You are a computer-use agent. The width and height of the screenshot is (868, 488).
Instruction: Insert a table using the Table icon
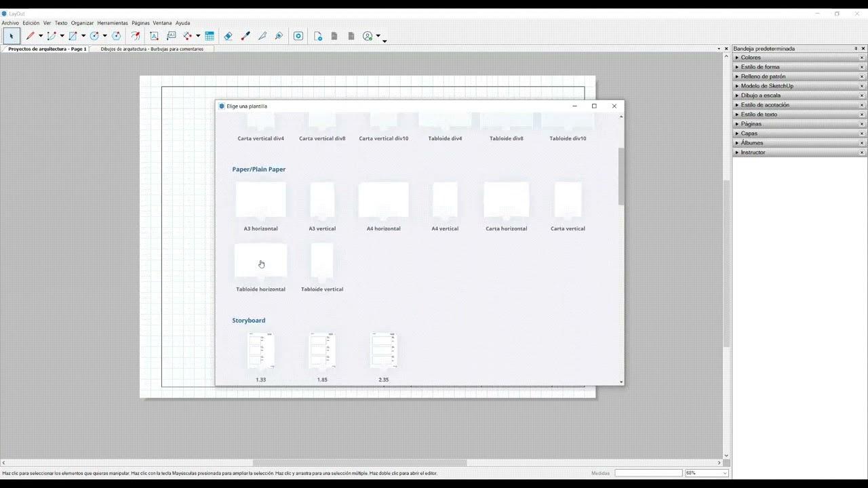point(209,36)
